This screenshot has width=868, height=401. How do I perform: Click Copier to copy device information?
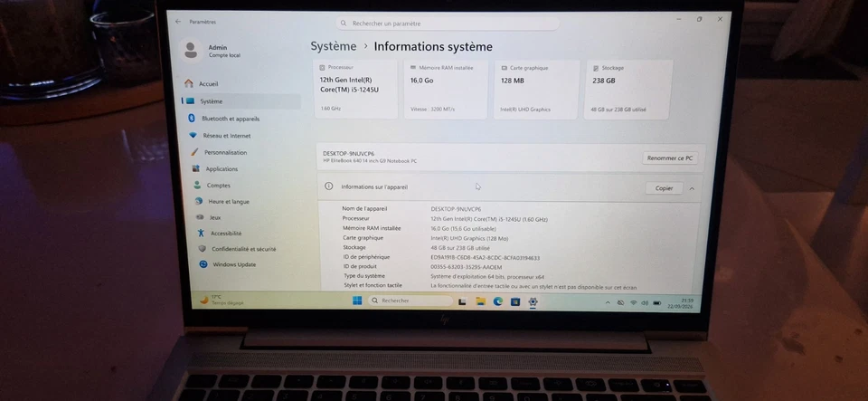point(665,187)
